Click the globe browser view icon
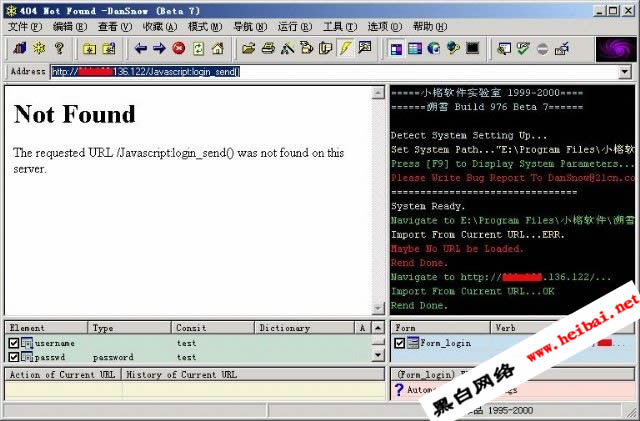Viewport: 640px width, 421px height. [x=433, y=49]
